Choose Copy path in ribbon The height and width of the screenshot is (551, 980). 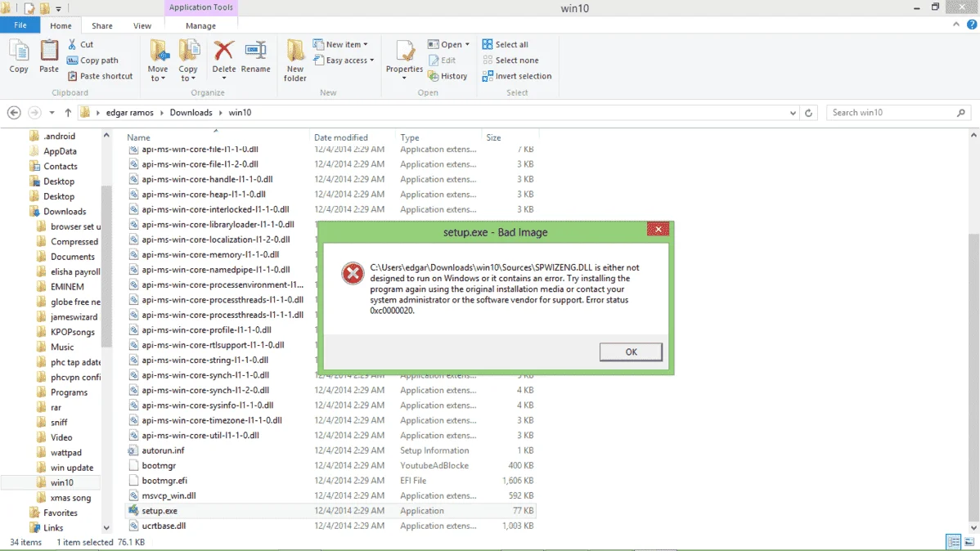click(92, 60)
